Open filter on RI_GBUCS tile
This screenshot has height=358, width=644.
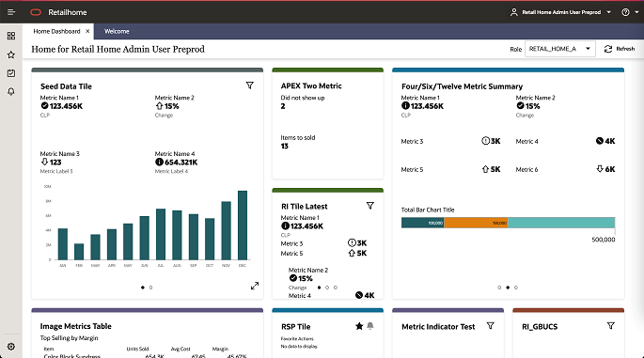(x=611, y=325)
